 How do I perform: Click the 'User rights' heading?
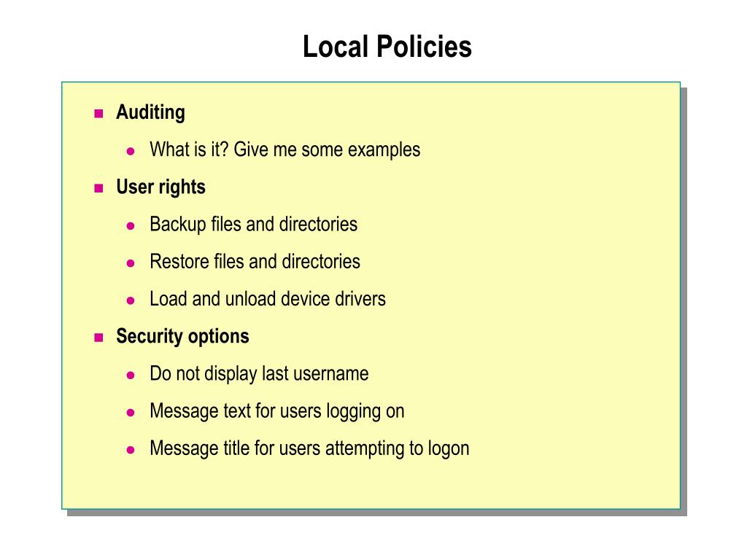160,187
